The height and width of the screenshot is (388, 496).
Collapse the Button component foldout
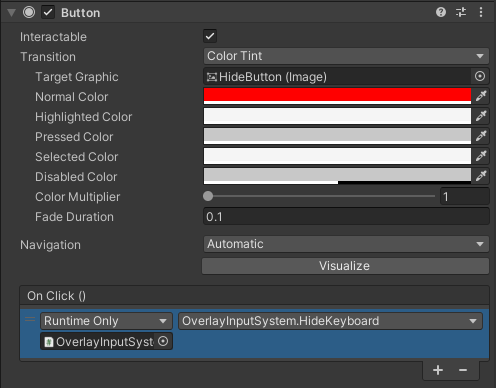pos(12,13)
